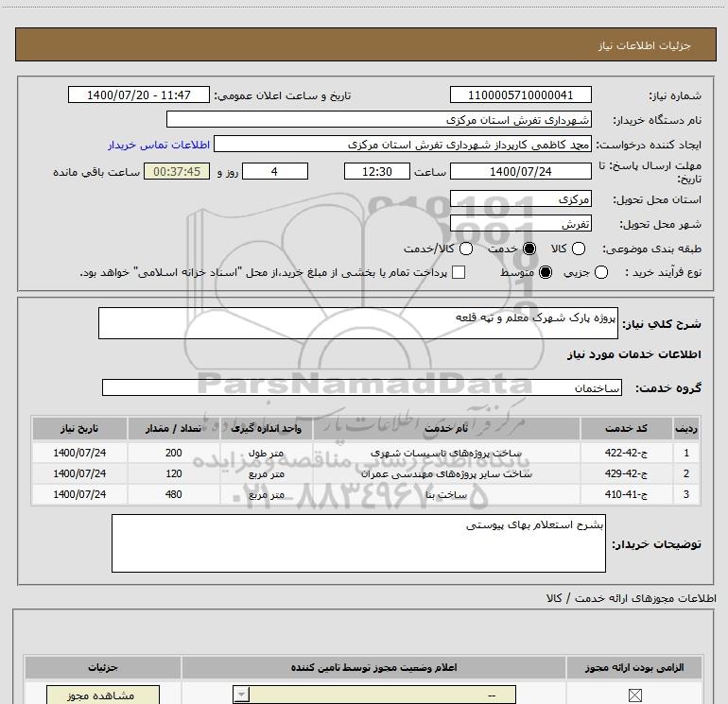
Task: Select ساخت سایر پروژه‌های مهندسی عمران row
Action: point(366,473)
